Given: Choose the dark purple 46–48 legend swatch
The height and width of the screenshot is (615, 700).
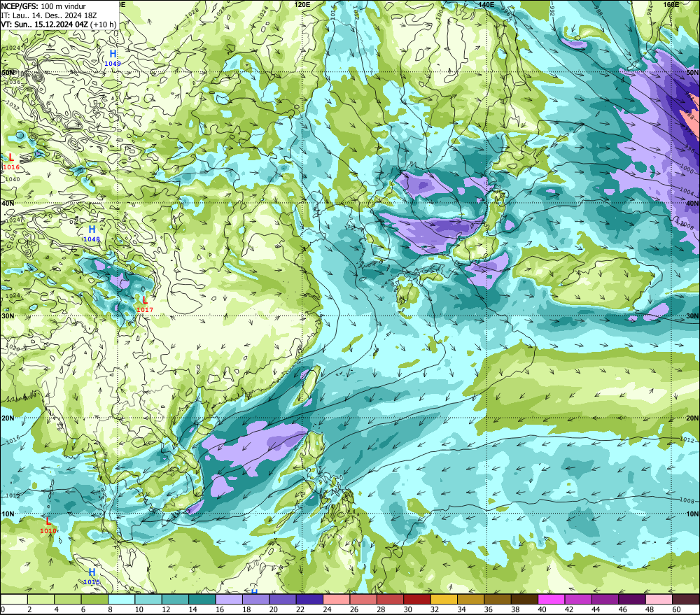Looking at the screenshot, I should point(631,599).
